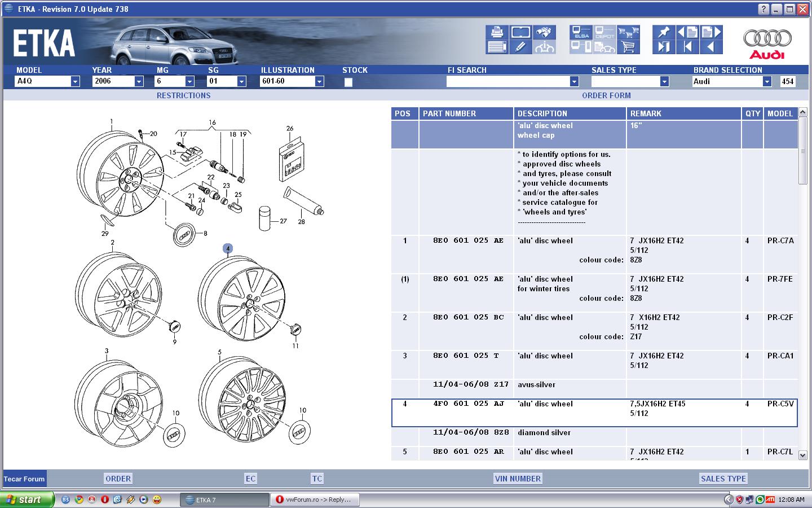Click the Tecar Forum label
The width and height of the screenshot is (812, 508).
(x=24, y=479)
